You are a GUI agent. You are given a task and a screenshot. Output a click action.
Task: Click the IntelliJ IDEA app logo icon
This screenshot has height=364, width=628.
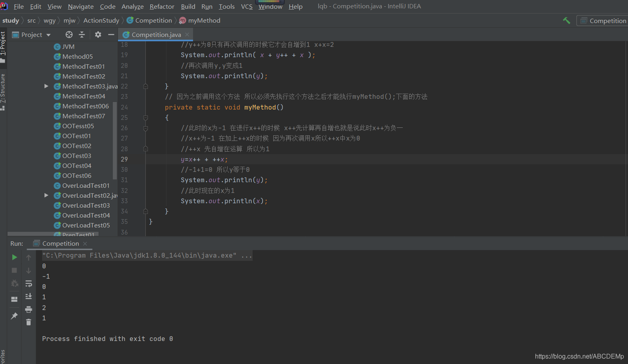4,6
